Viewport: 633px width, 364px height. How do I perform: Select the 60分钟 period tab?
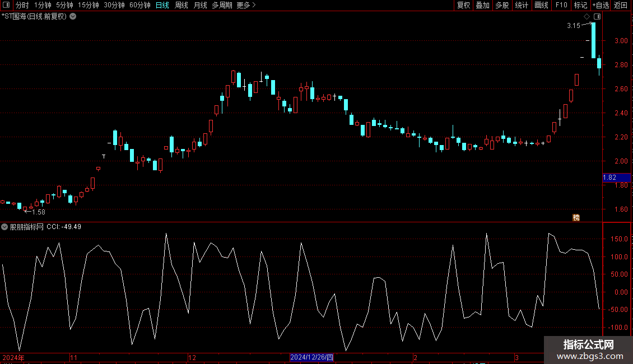click(139, 5)
